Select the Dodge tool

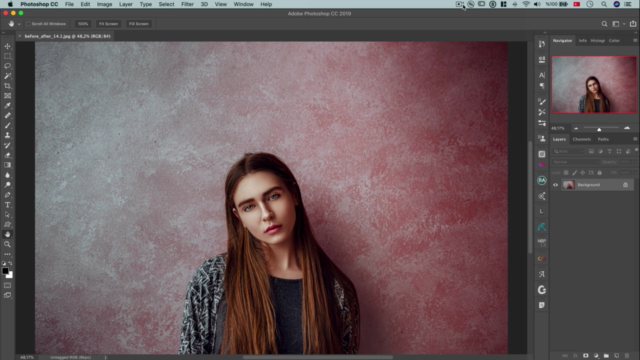(x=7, y=185)
